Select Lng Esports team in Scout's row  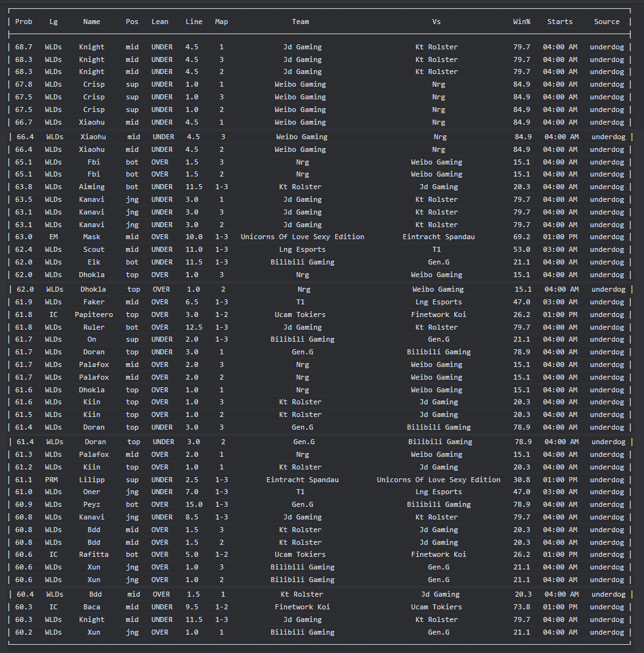point(302,249)
